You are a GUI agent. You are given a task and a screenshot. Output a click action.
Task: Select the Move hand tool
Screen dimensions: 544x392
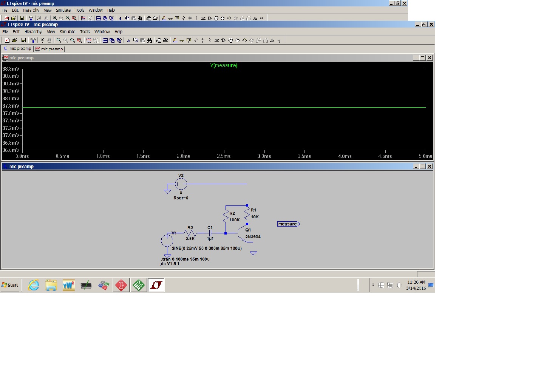[231, 40]
